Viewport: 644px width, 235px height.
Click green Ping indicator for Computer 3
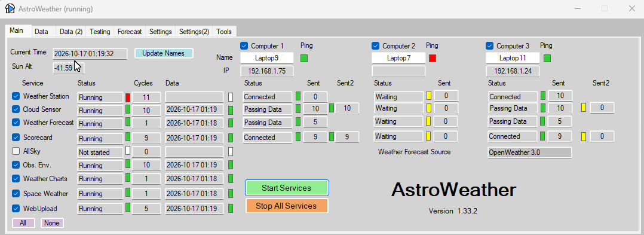[x=547, y=59]
